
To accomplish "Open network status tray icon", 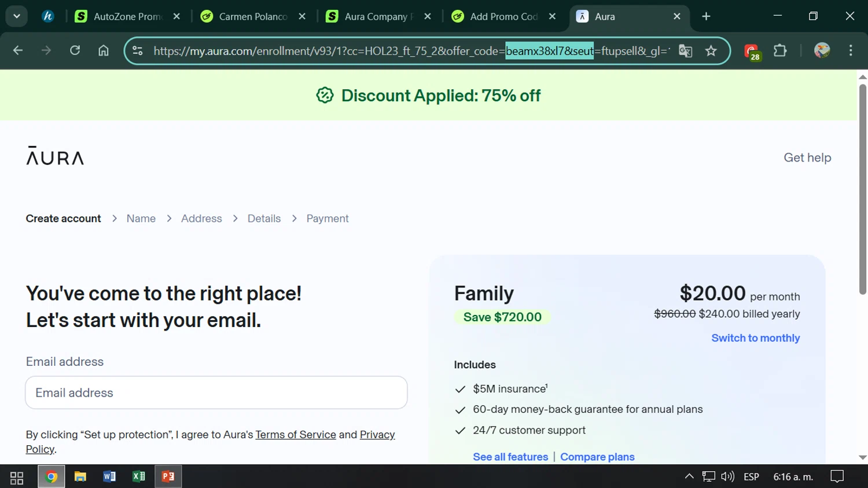I will [709, 477].
